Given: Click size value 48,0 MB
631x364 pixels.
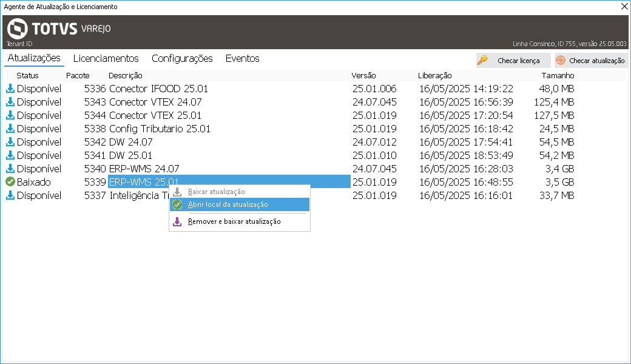Looking at the screenshot, I should click(x=556, y=89).
